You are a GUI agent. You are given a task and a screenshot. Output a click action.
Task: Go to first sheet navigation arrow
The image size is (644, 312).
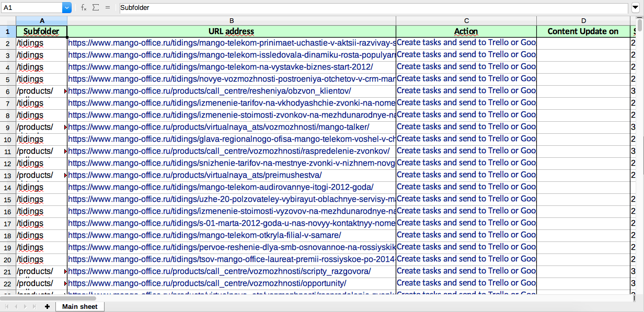coord(7,306)
